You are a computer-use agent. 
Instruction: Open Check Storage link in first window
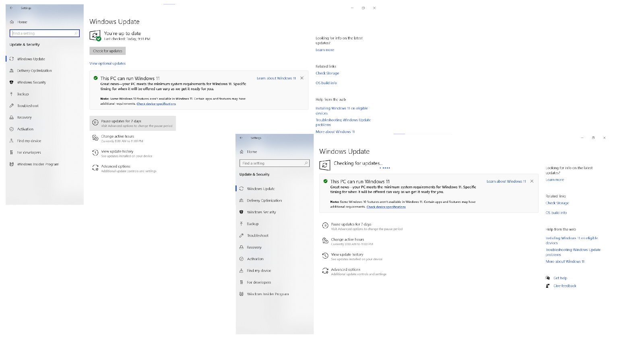[327, 73]
